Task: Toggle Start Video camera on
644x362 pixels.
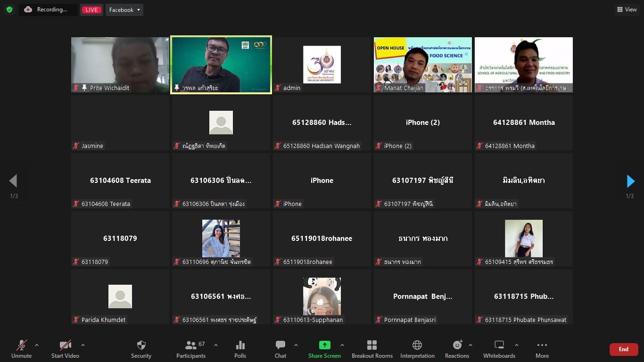Action: point(65,349)
